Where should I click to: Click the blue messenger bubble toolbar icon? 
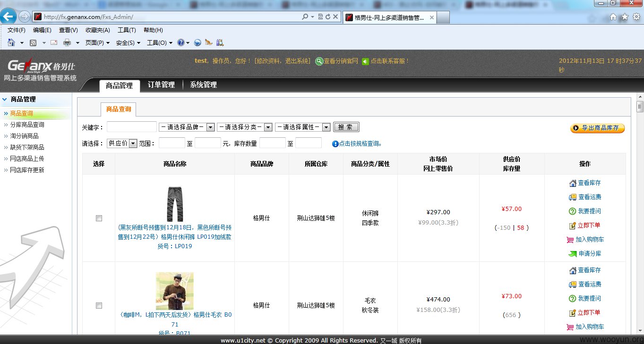click(197, 42)
